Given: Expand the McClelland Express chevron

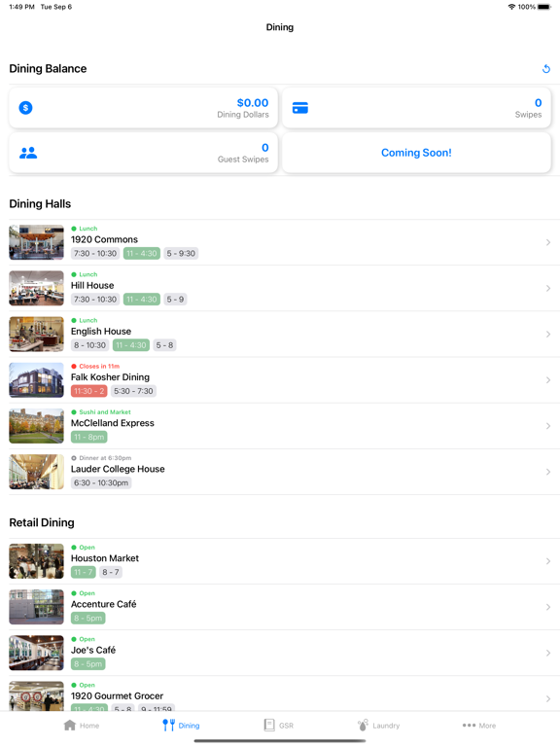Looking at the screenshot, I should click(x=548, y=426).
